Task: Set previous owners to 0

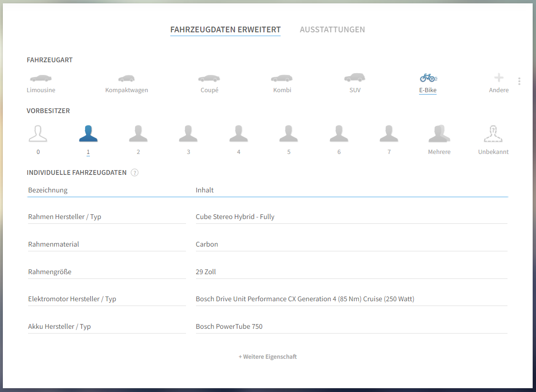Action: click(x=38, y=134)
